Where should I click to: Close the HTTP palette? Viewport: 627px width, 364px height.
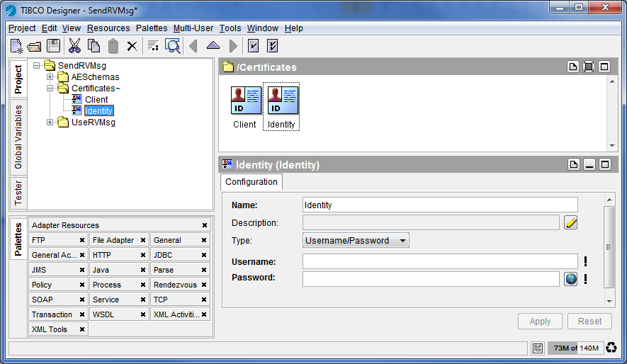142,255
